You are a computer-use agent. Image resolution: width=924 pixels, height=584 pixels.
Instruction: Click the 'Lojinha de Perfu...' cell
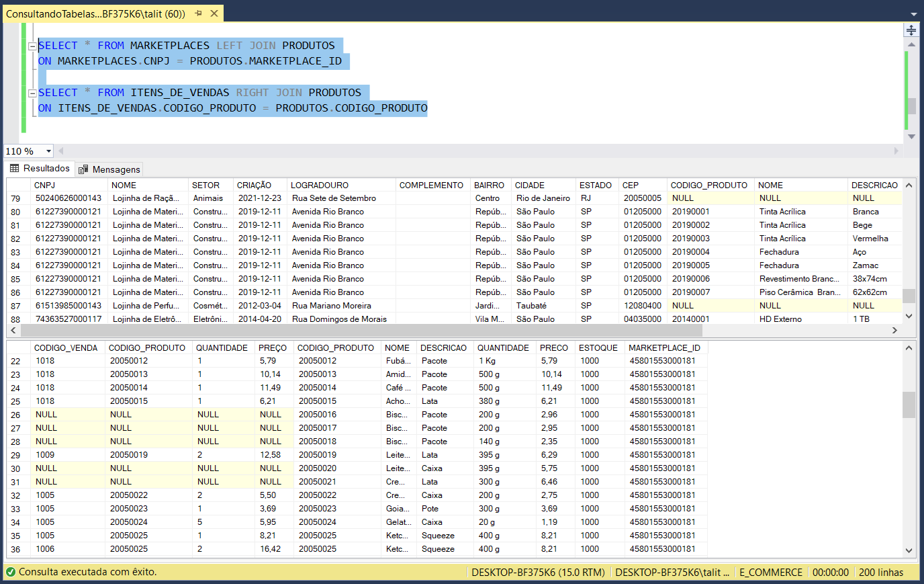click(x=148, y=306)
